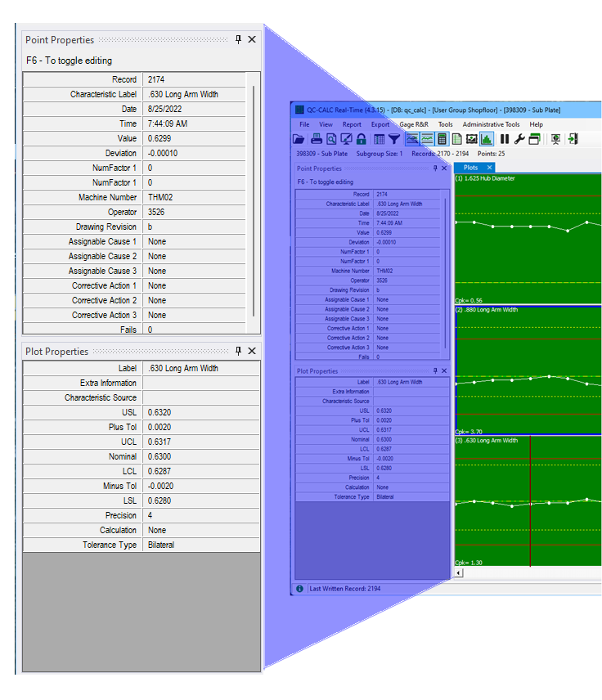Toggle the first highlighted plot view icon

coord(412,139)
